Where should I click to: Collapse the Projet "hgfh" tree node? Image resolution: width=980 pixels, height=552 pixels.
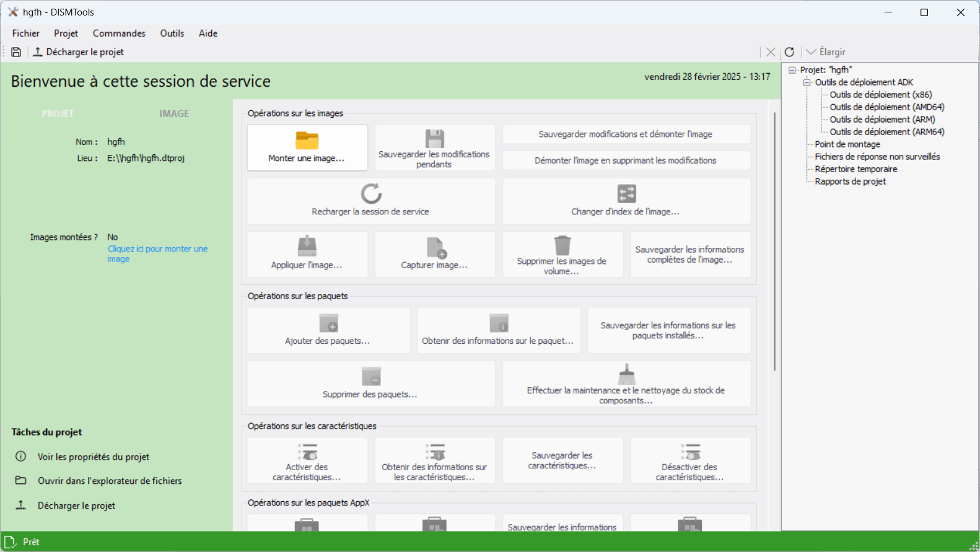(792, 70)
